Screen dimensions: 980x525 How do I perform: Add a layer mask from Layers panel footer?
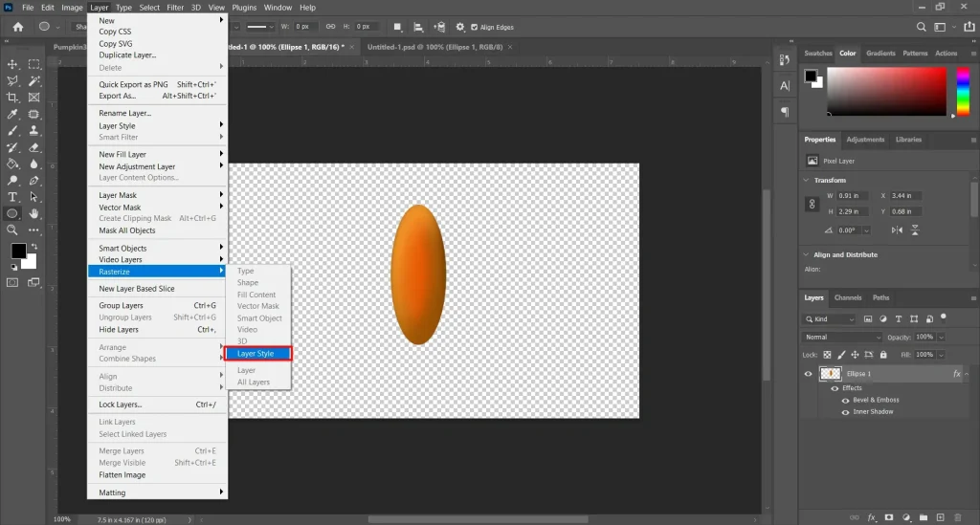click(889, 517)
